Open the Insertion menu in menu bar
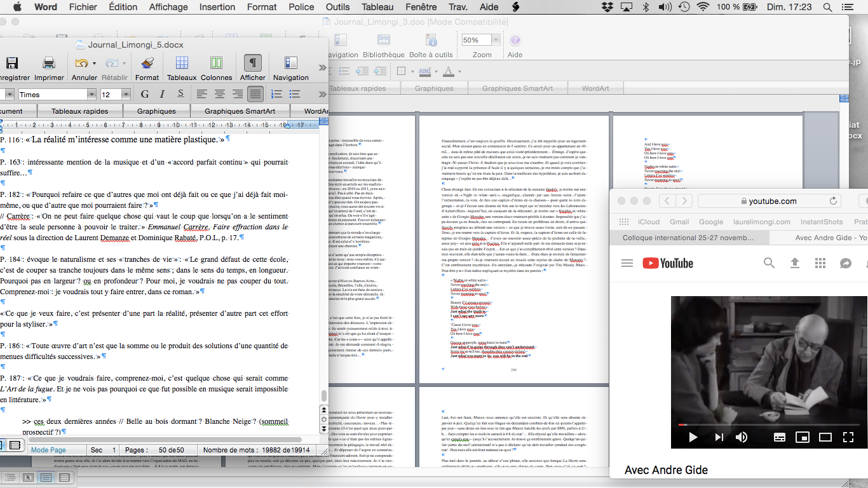 [217, 7]
